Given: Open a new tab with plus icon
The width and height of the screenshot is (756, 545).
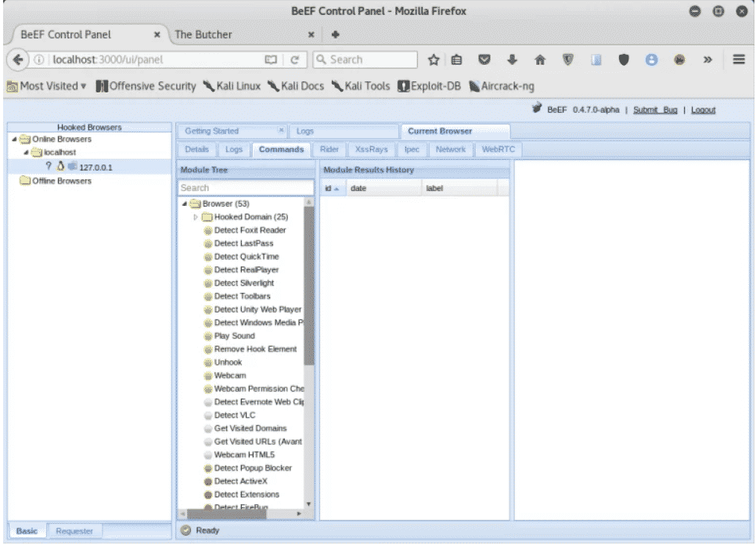Looking at the screenshot, I should point(336,34).
